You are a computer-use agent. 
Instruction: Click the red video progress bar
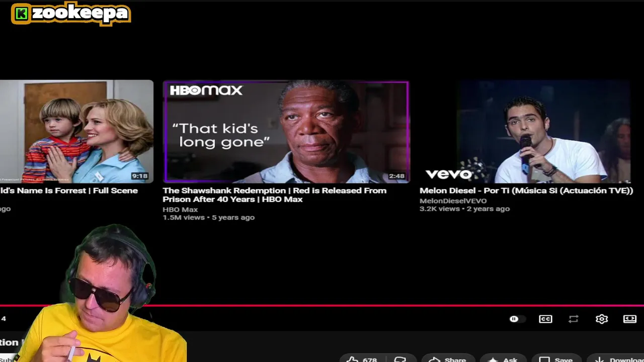click(x=322, y=305)
